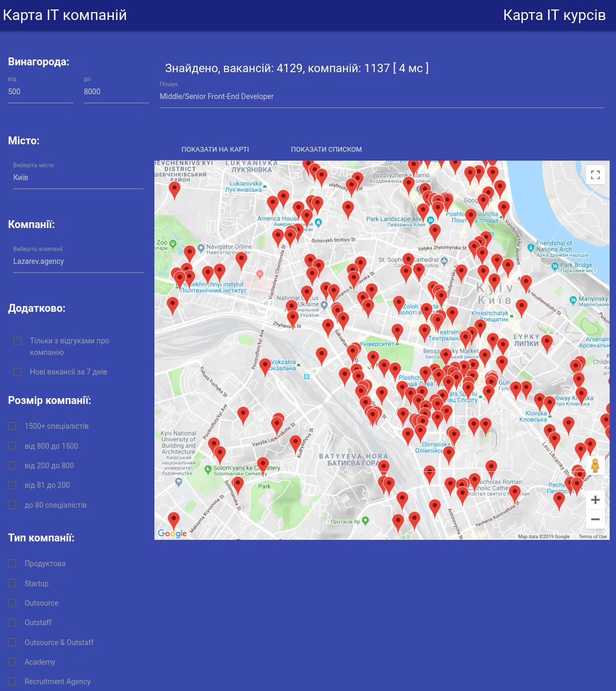The width and height of the screenshot is (616, 691).
Task: Zoom out using the minus icon
Action: click(595, 519)
